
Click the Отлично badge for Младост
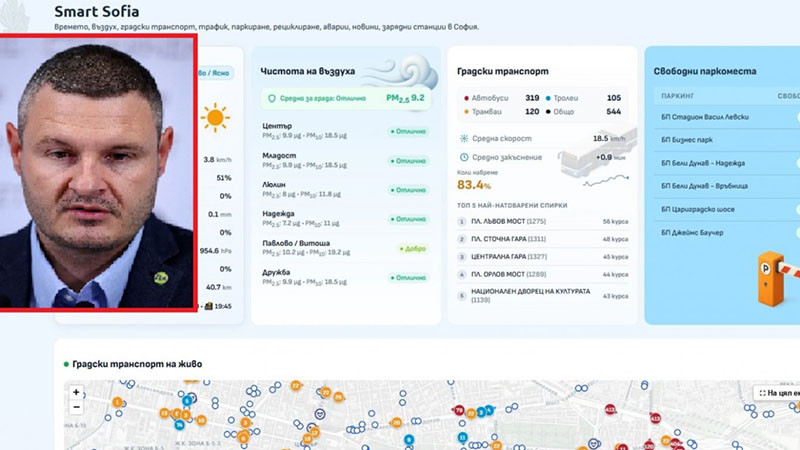tap(408, 161)
